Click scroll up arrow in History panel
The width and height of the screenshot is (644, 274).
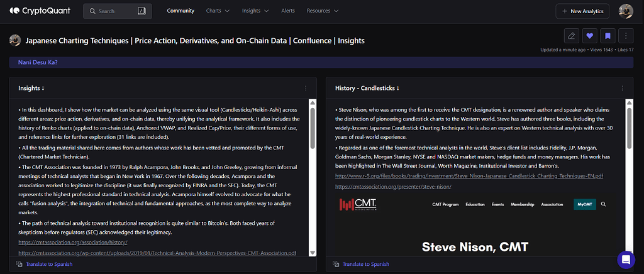(x=630, y=102)
